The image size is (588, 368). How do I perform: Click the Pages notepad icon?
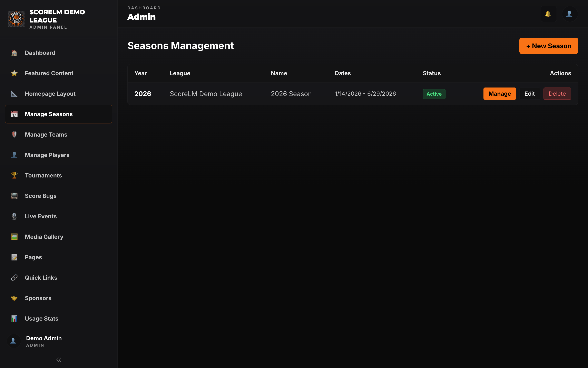pos(14,257)
